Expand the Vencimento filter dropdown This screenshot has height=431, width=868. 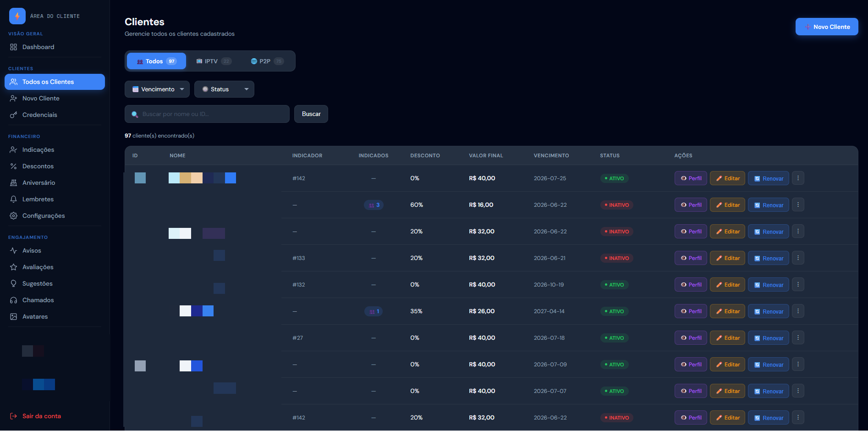pyautogui.click(x=157, y=89)
